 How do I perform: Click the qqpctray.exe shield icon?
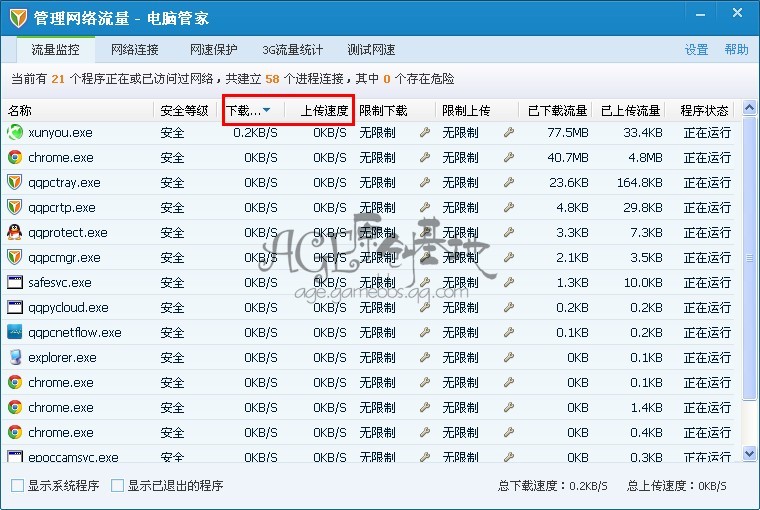point(15,182)
